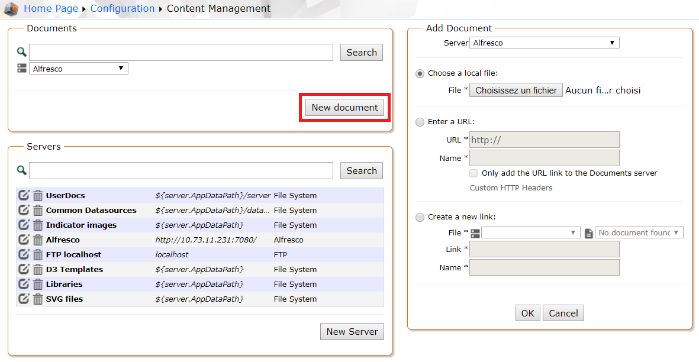Delete the FTP localhost server

pos(38,254)
